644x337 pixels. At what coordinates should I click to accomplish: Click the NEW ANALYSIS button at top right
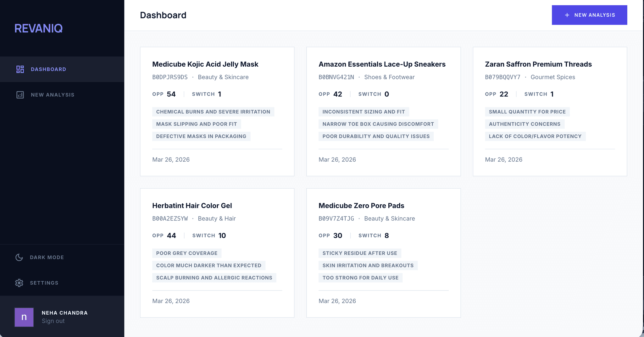[589, 15]
